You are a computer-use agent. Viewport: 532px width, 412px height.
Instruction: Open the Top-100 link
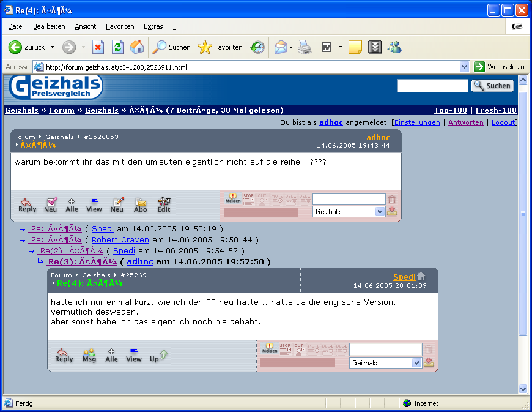coord(450,110)
